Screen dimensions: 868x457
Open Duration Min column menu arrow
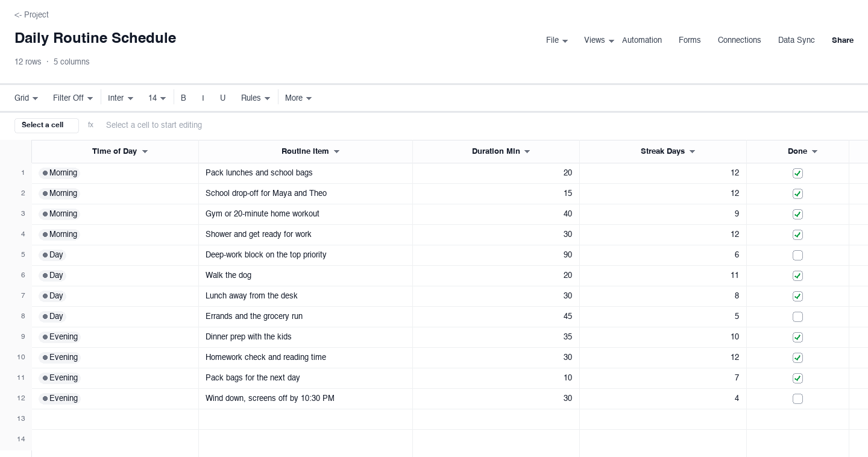click(527, 152)
